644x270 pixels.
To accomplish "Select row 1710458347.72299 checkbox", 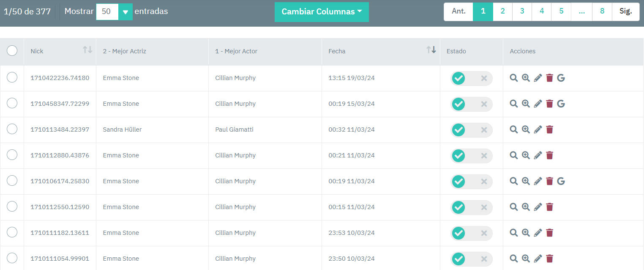I will click(12, 103).
